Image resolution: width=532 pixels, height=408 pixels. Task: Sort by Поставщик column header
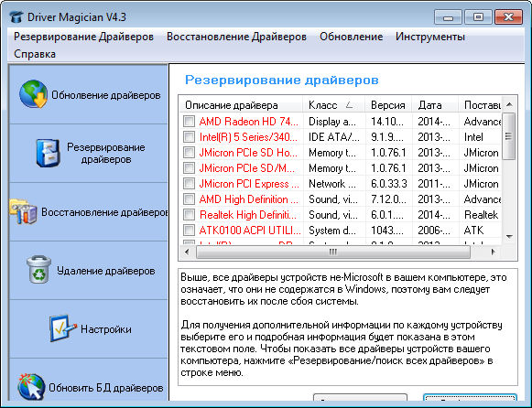pyautogui.click(x=480, y=105)
